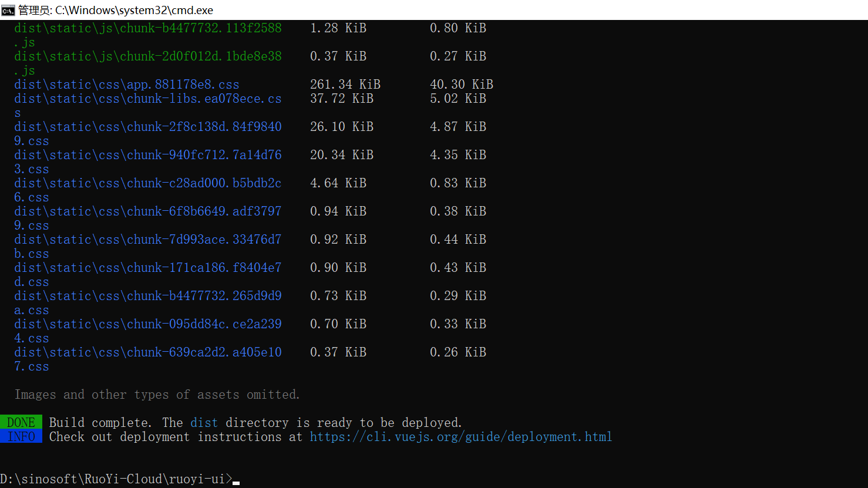Select file path chunk-7d993ace.33476d7
The width and height of the screenshot is (868, 488).
click(x=148, y=240)
